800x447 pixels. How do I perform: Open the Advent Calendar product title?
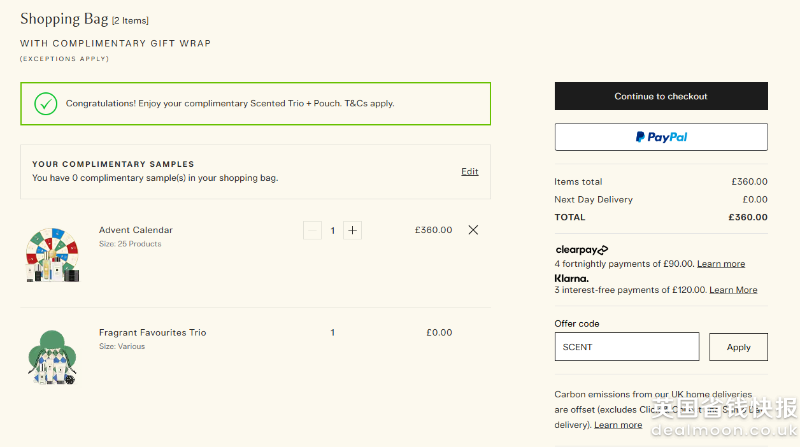pos(136,230)
